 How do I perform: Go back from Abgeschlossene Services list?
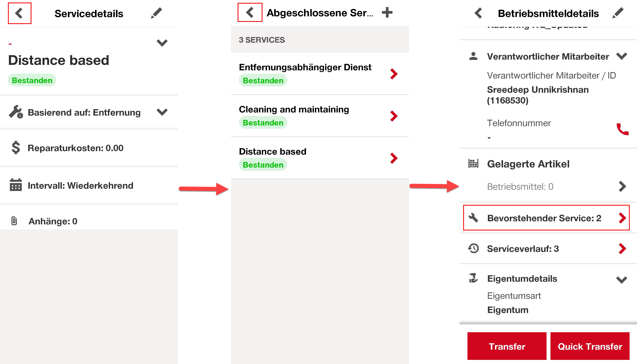pos(250,13)
